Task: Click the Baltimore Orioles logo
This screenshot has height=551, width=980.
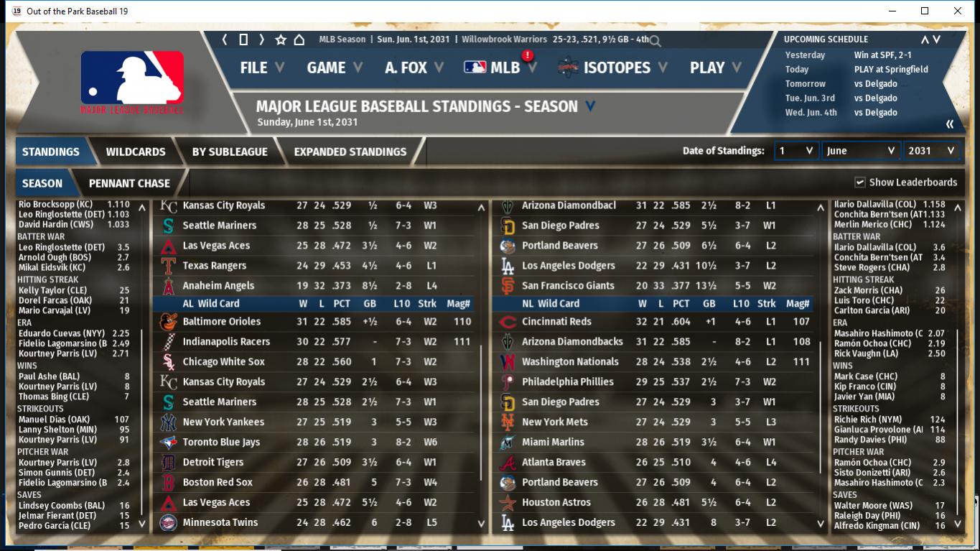Action: coord(168,322)
